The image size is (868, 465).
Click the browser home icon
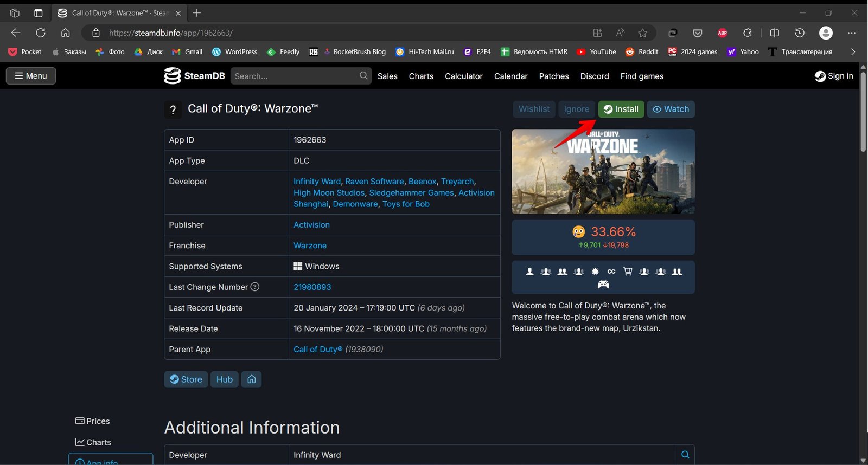tap(66, 33)
